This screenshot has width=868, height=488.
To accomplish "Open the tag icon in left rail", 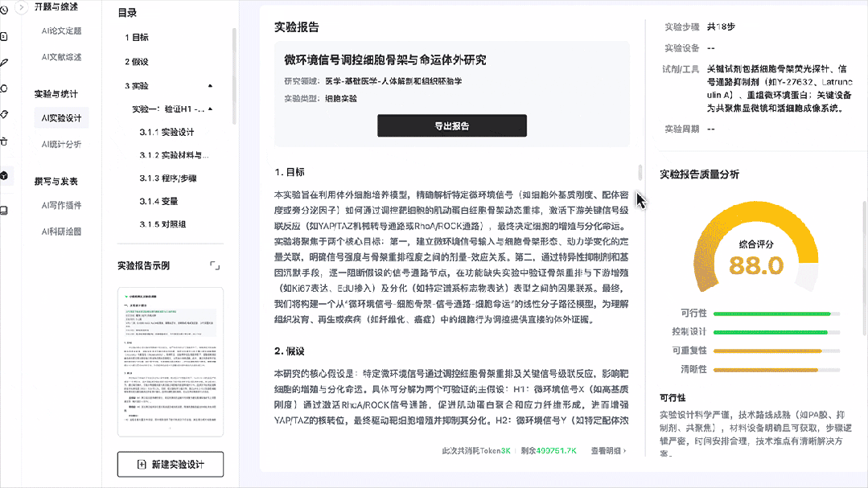I will 4,114.
